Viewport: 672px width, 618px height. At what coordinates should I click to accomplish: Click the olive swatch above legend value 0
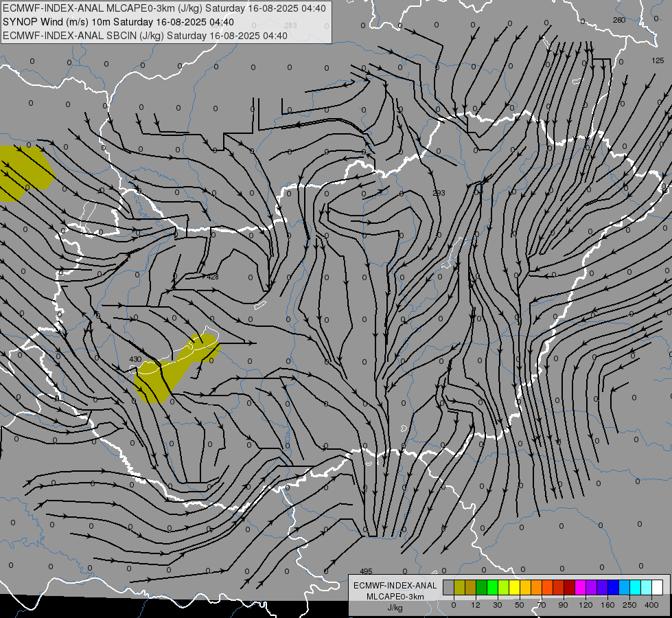pyautogui.click(x=459, y=587)
